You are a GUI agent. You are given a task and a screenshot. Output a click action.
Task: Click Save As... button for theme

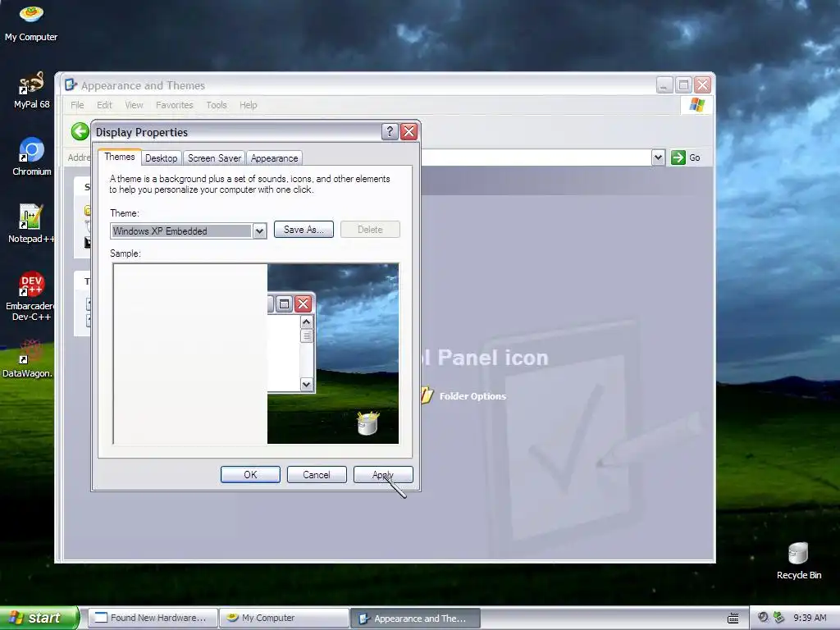pyautogui.click(x=304, y=230)
